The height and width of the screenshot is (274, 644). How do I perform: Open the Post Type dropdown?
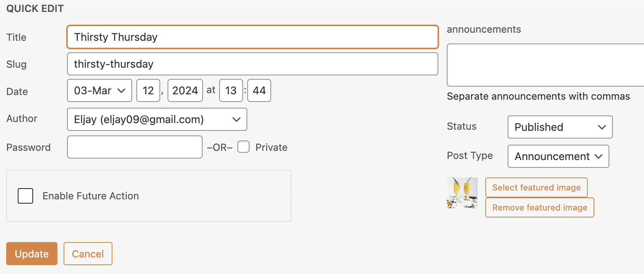coord(558,156)
